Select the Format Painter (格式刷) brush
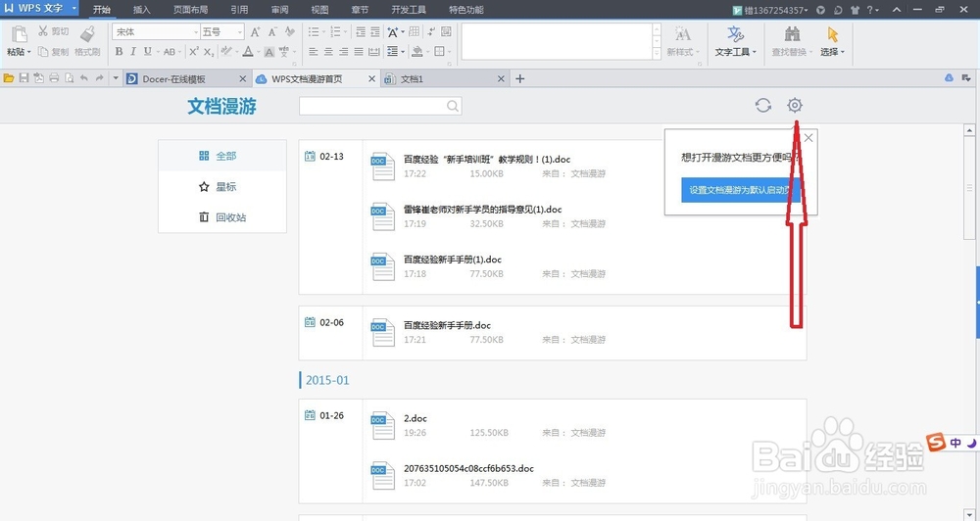This screenshot has width=980, height=521. click(x=87, y=34)
